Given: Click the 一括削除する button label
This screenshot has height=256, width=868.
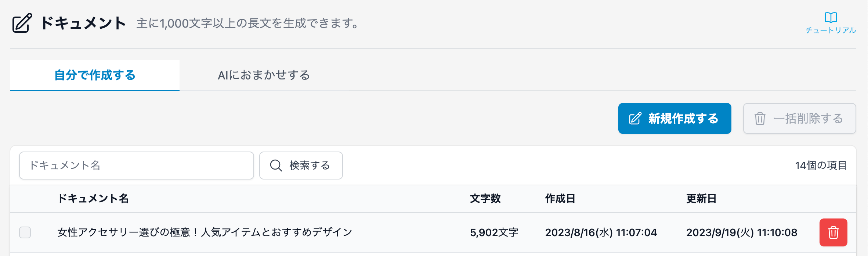Looking at the screenshot, I should pyautogui.click(x=808, y=119).
